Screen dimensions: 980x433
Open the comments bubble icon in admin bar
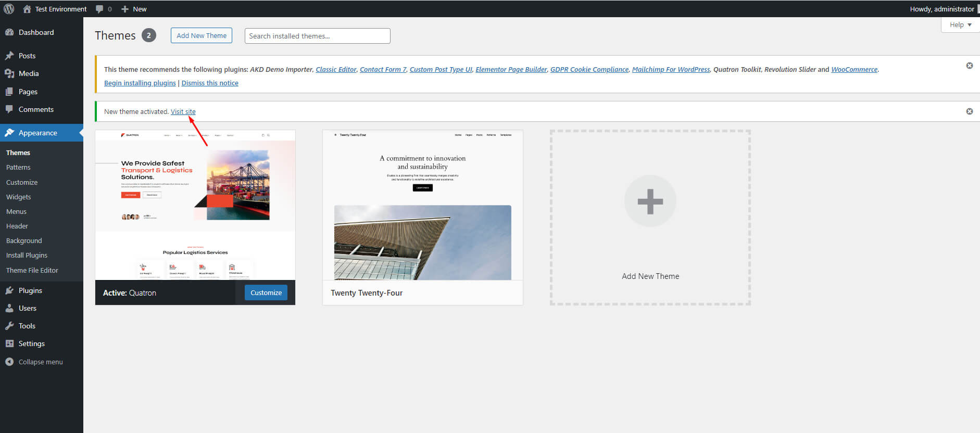pyautogui.click(x=99, y=9)
